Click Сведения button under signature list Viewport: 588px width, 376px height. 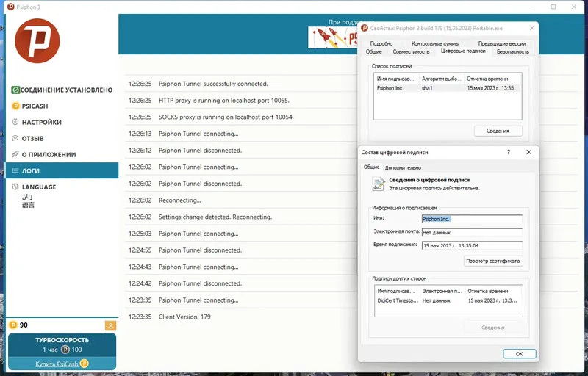pyautogui.click(x=498, y=131)
